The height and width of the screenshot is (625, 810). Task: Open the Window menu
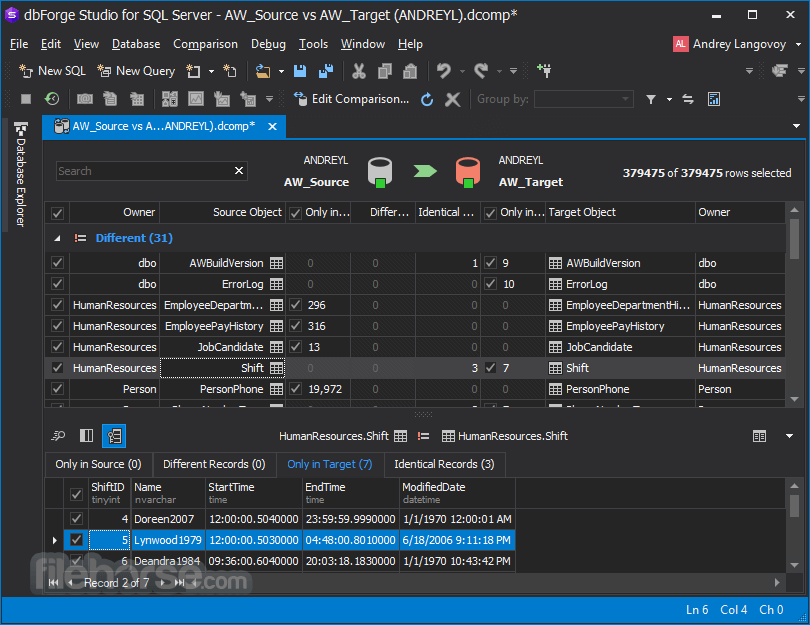click(x=363, y=44)
